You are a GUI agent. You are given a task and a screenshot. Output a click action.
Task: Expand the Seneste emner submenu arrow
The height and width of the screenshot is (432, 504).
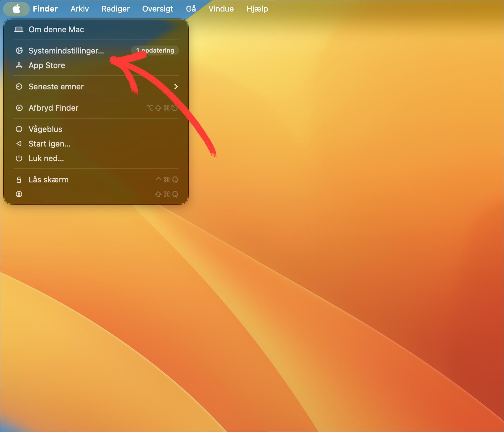coord(176,87)
